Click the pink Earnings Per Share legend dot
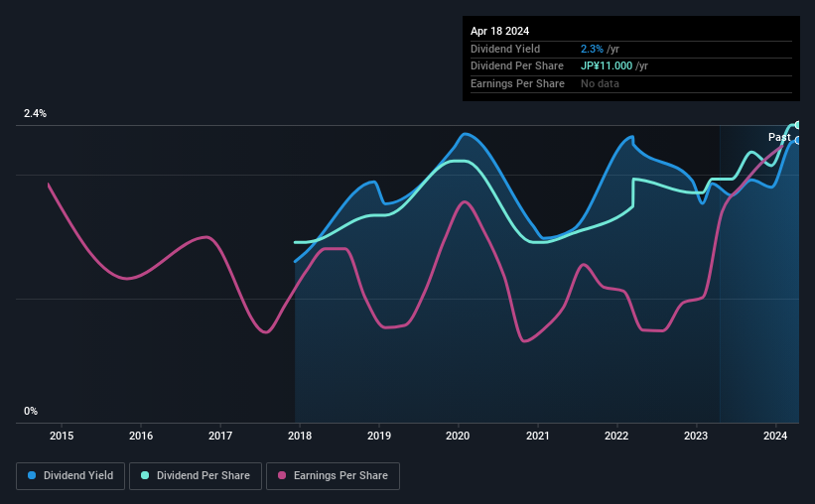The width and height of the screenshot is (815, 504). (x=282, y=475)
